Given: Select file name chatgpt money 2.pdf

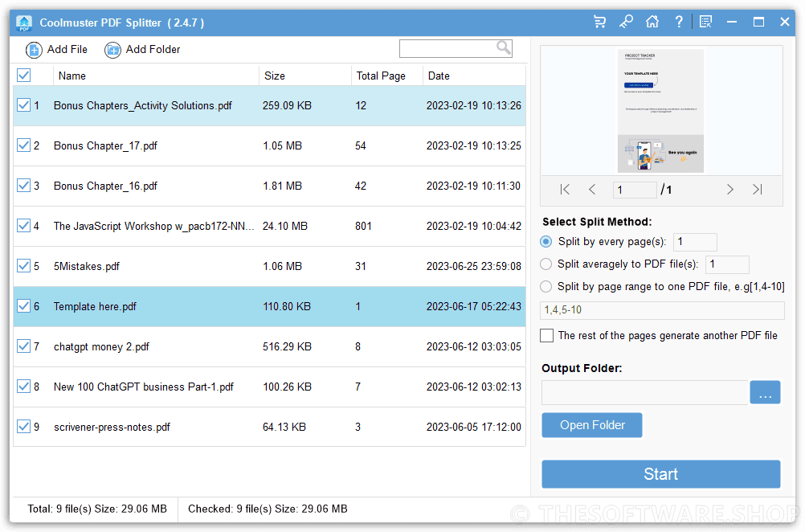Looking at the screenshot, I should click(x=101, y=346).
